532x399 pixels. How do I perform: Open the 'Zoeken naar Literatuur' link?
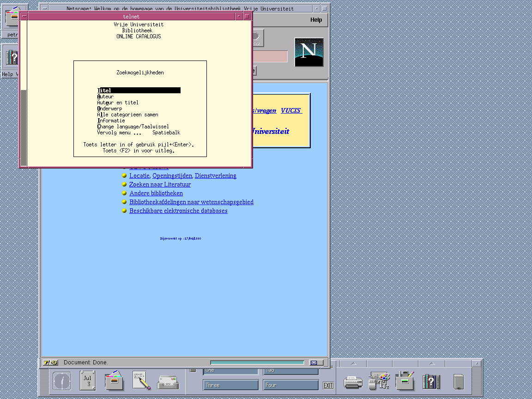coord(160,185)
